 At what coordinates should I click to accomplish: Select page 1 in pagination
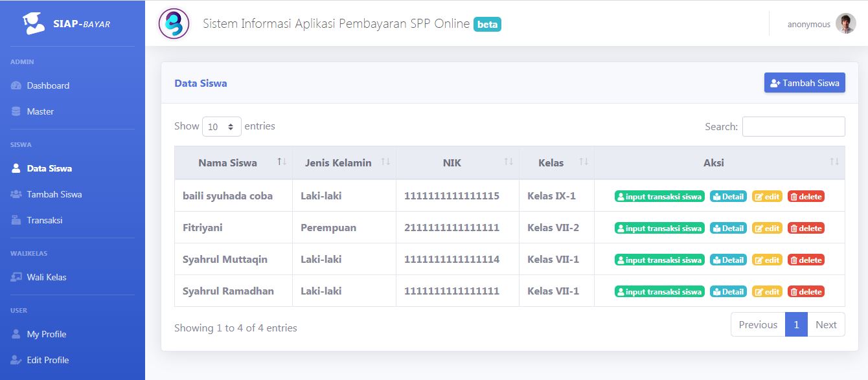[796, 324]
